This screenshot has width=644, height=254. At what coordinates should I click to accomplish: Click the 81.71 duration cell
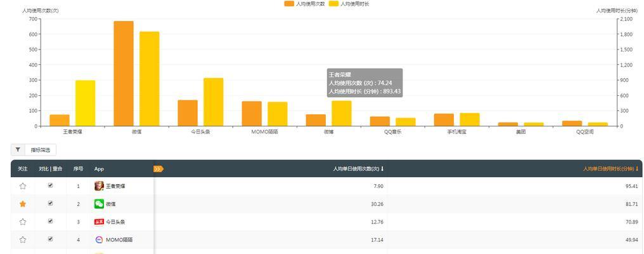pyautogui.click(x=632, y=204)
